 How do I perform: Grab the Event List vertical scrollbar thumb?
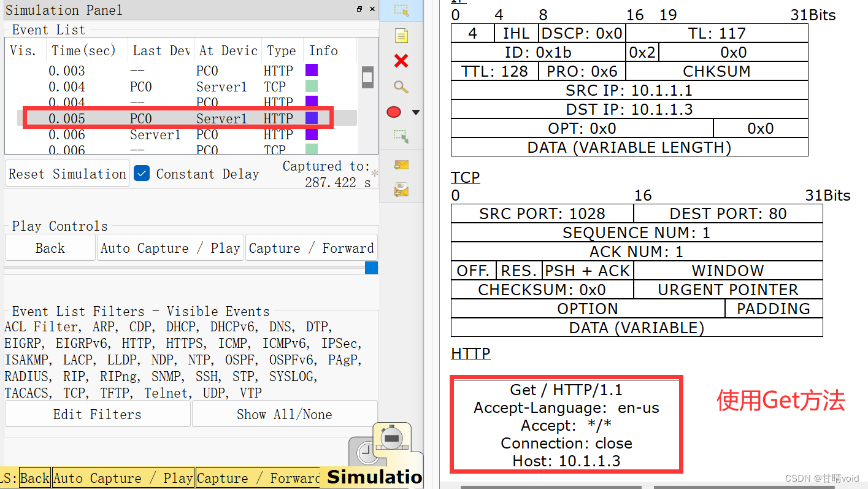click(367, 77)
